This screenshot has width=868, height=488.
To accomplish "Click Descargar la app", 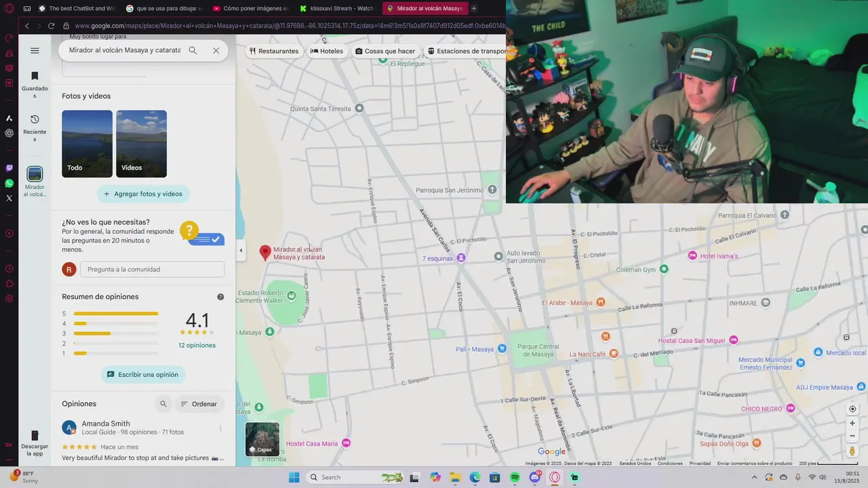I will (35, 443).
